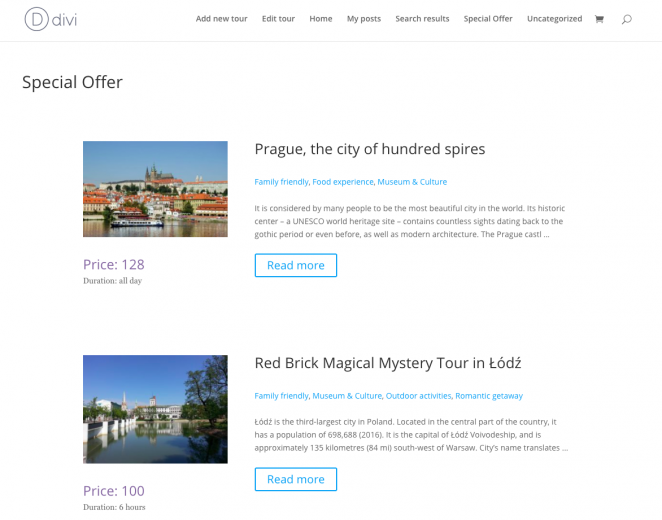
Task: Open the search magnifier icon
Action: coord(627,19)
